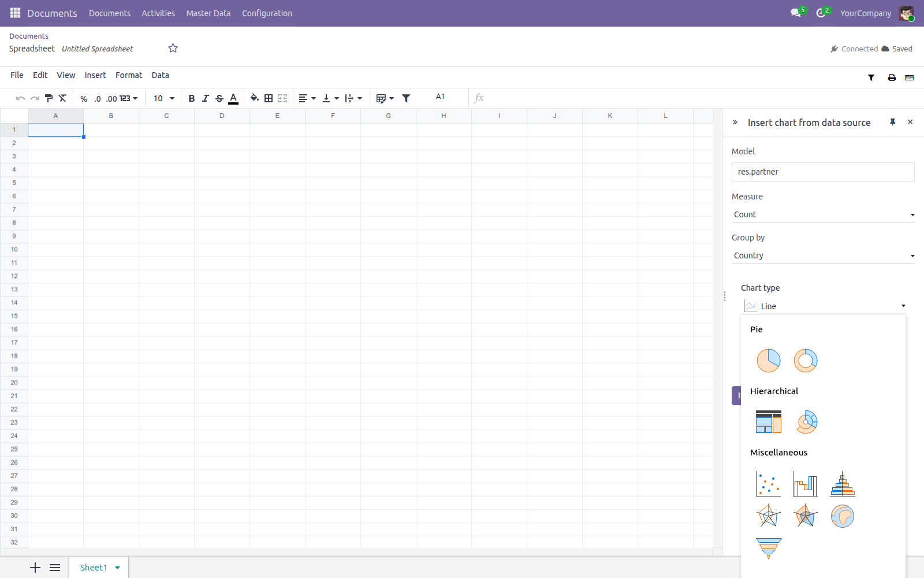Print spreadsheet using printer icon

(x=892, y=77)
